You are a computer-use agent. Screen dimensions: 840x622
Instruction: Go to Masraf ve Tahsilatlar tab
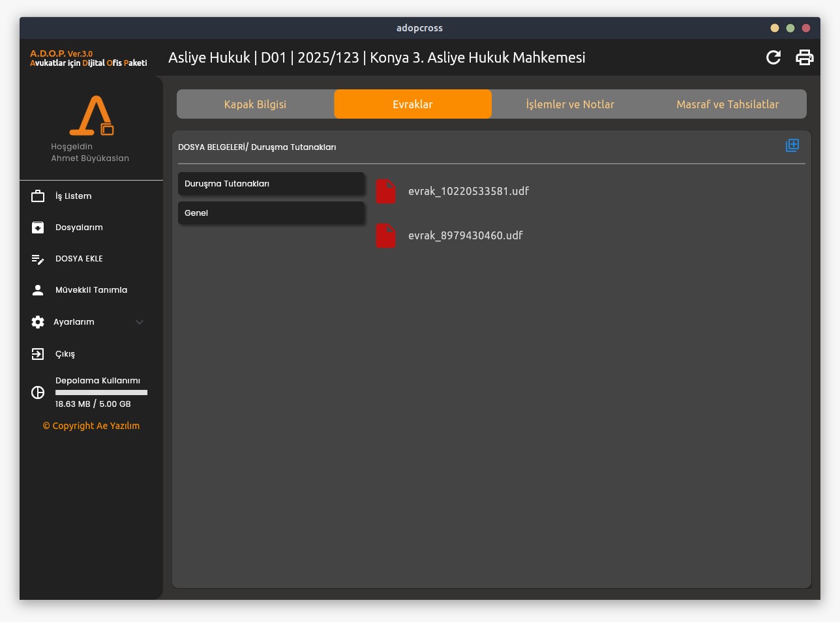(727, 104)
